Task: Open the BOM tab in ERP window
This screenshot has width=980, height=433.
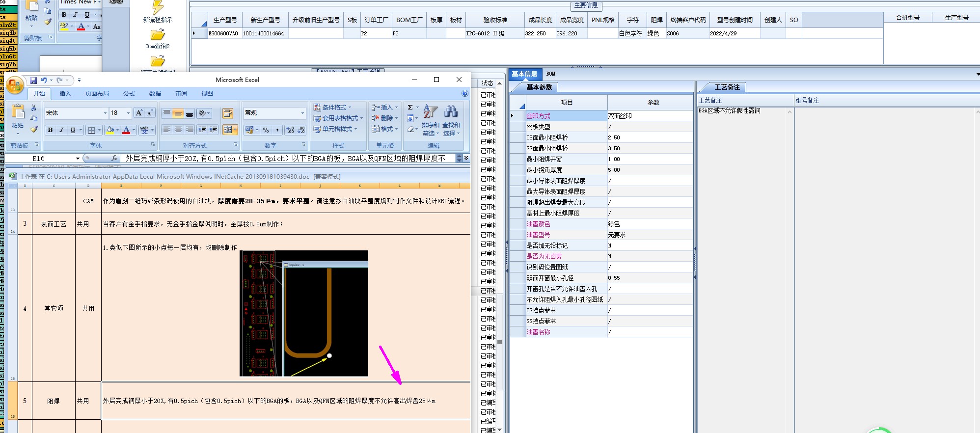Action: point(551,74)
